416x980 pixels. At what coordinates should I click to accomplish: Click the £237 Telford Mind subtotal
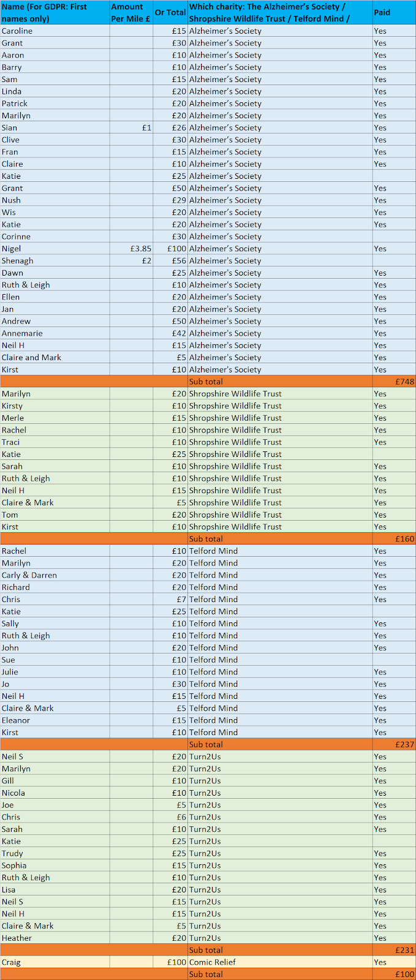(x=394, y=745)
